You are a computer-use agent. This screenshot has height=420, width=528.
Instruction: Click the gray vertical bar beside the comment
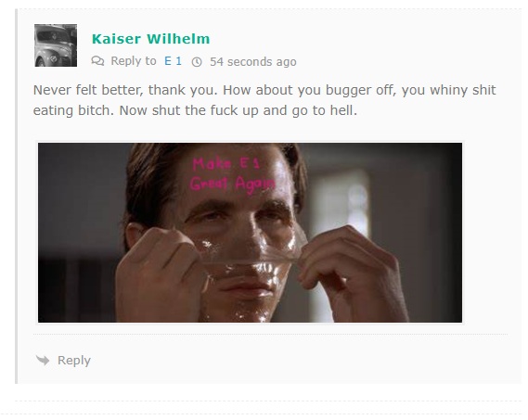tap(16, 197)
